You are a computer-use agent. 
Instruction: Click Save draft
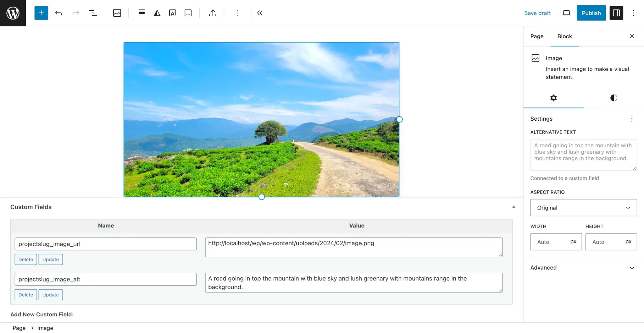coord(537,13)
